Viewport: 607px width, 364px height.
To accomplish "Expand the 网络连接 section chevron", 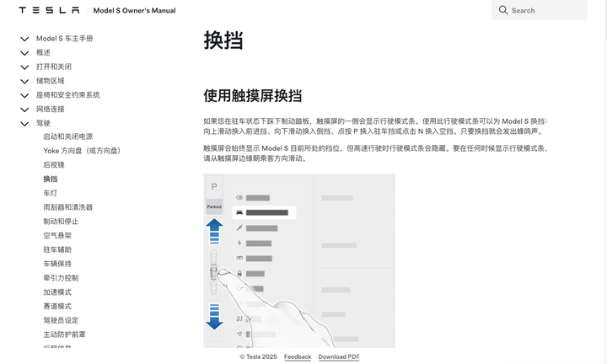I will coord(24,110).
